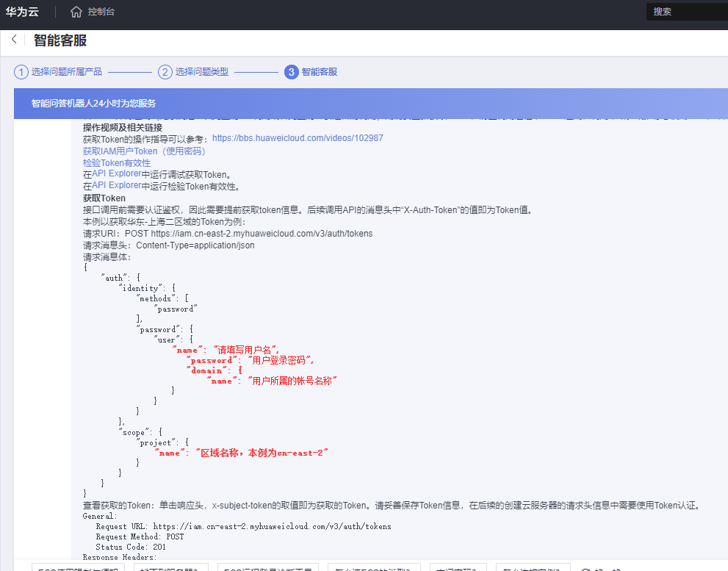Click red text 请填写用户名
The image size is (728, 571).
pos(246,350)
